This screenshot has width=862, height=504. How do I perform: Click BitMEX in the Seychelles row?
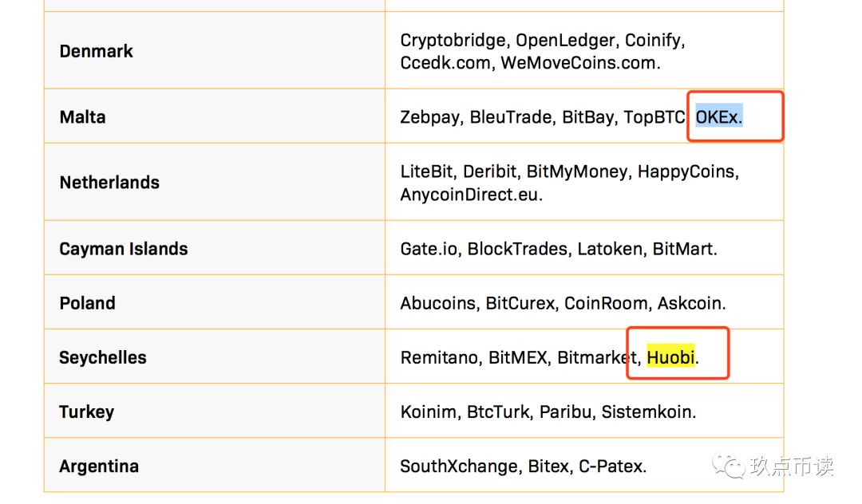tap(517, 357)
